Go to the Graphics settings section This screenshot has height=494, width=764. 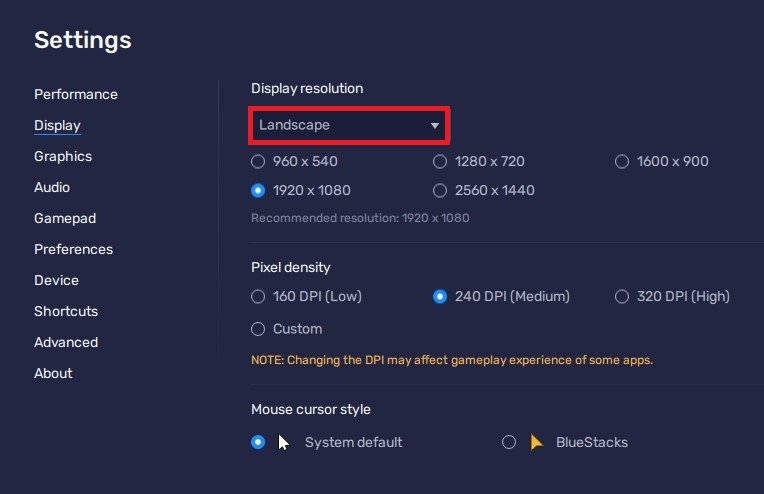pos(63,156)
